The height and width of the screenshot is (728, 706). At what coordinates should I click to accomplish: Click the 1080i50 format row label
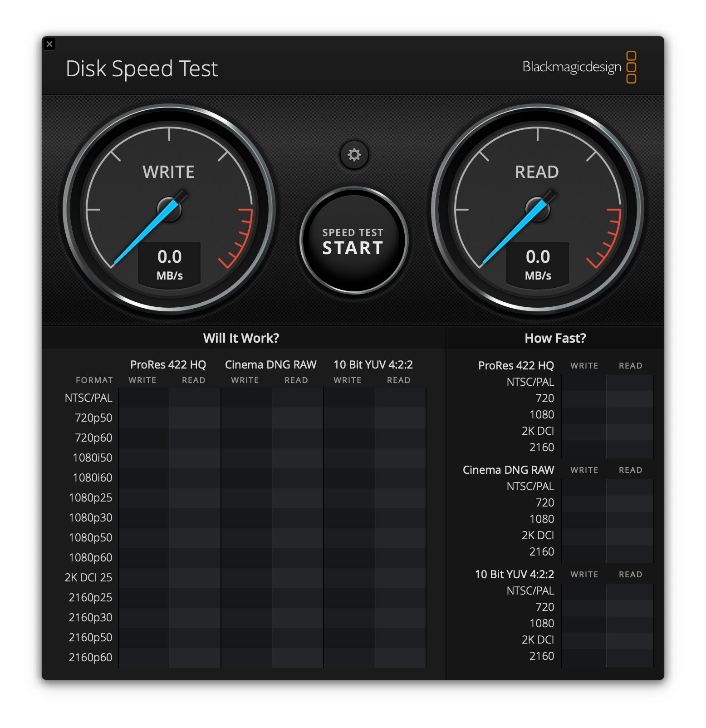click(x=92, y=457)
